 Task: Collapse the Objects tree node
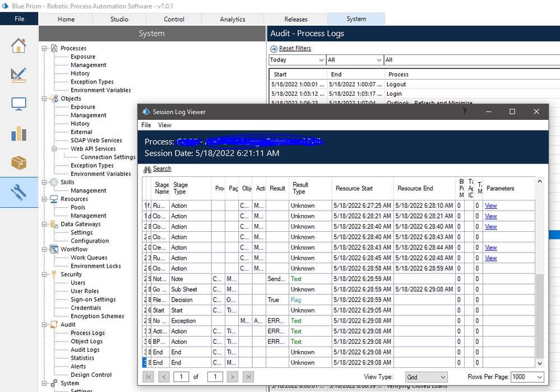pyautogui.click(x=44, y=99)
